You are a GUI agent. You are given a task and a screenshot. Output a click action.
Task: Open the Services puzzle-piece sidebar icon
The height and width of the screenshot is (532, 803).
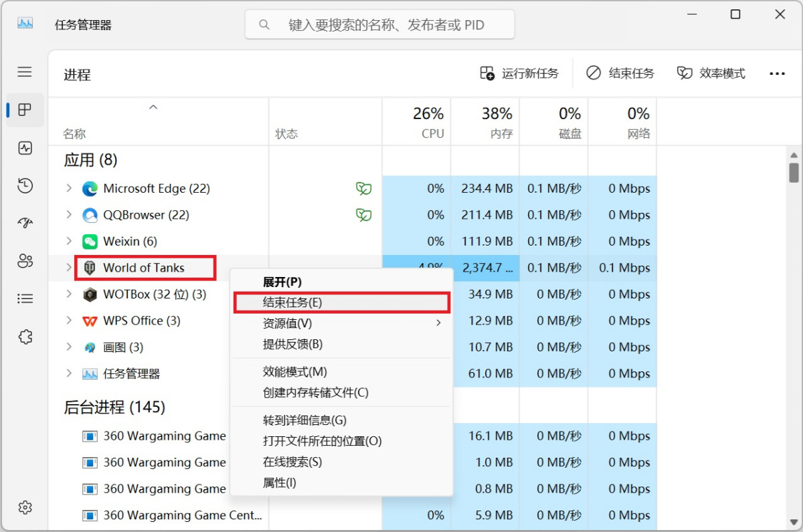(x=25, y=337)
